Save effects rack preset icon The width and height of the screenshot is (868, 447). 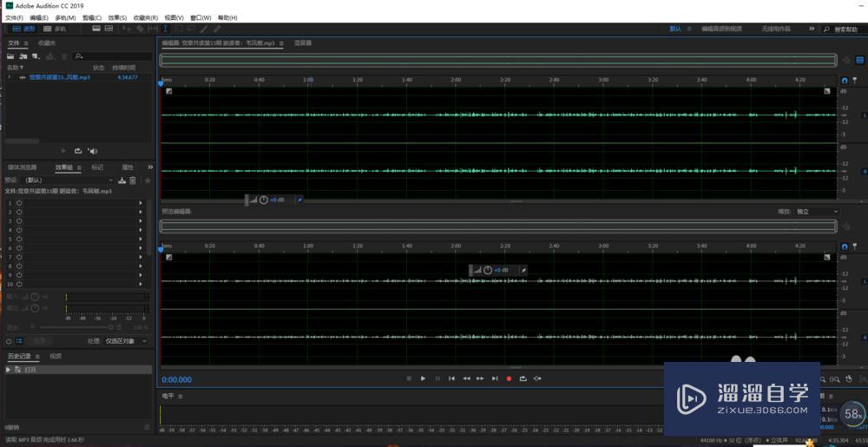tap(122, 181)
